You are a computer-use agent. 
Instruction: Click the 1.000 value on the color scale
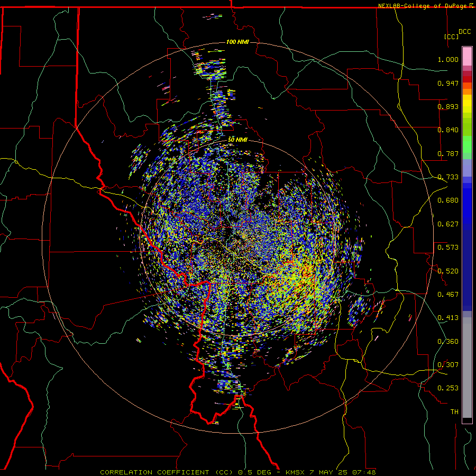[x=448, y=59]
